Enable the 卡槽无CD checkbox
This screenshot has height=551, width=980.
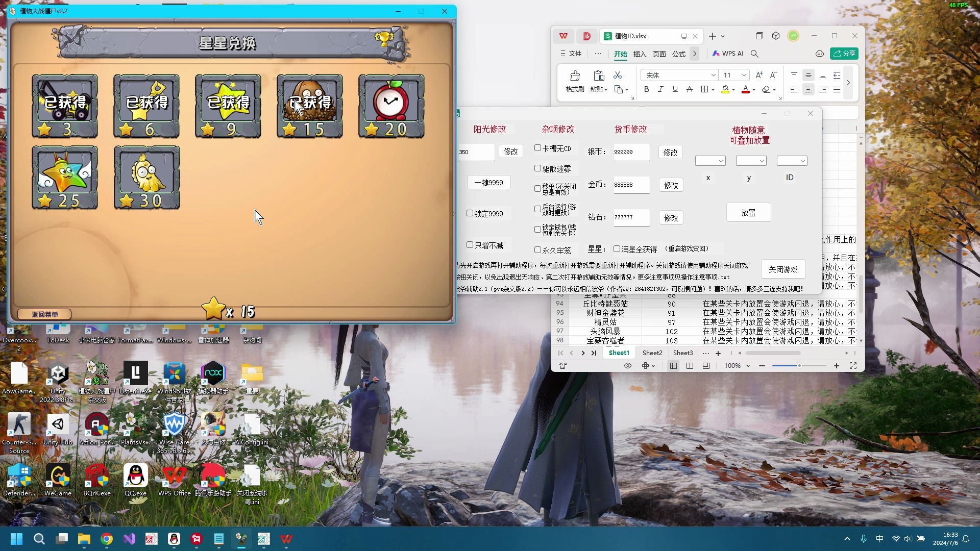click(537, 148)
